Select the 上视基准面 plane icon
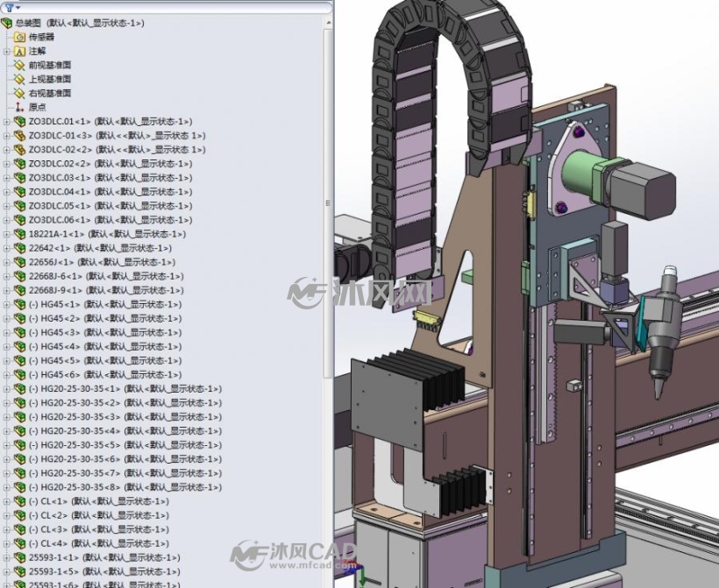 (19, 79)
